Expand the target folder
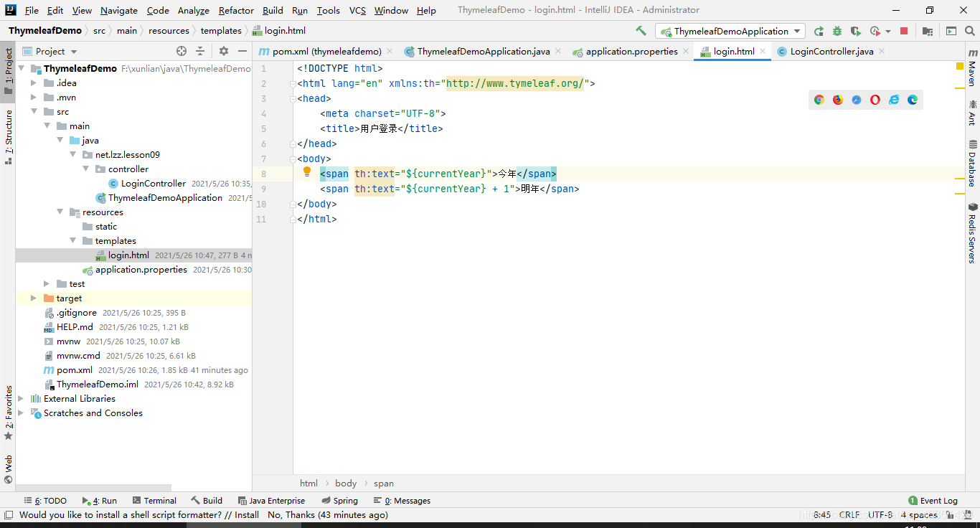 [34, 298]
